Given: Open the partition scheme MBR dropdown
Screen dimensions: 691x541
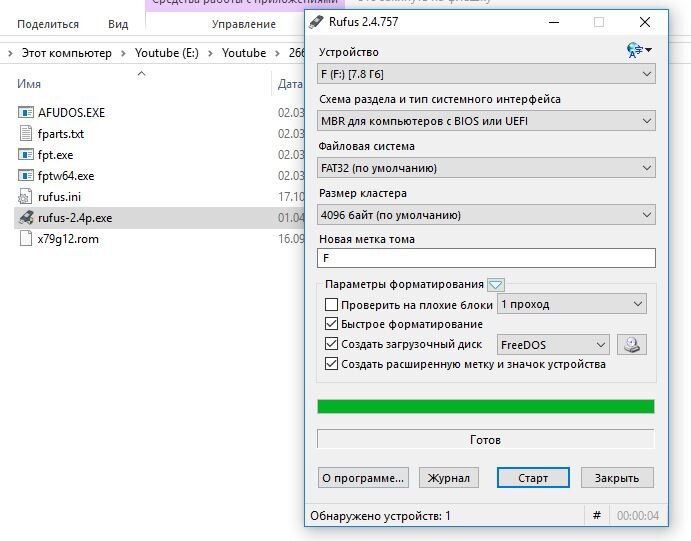Looking at the screenshot, I should (x=486, y=121).
